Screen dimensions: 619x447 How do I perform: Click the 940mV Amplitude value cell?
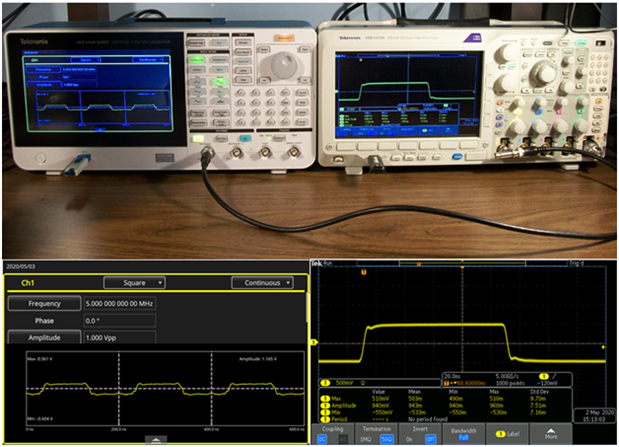coord(380,406)
